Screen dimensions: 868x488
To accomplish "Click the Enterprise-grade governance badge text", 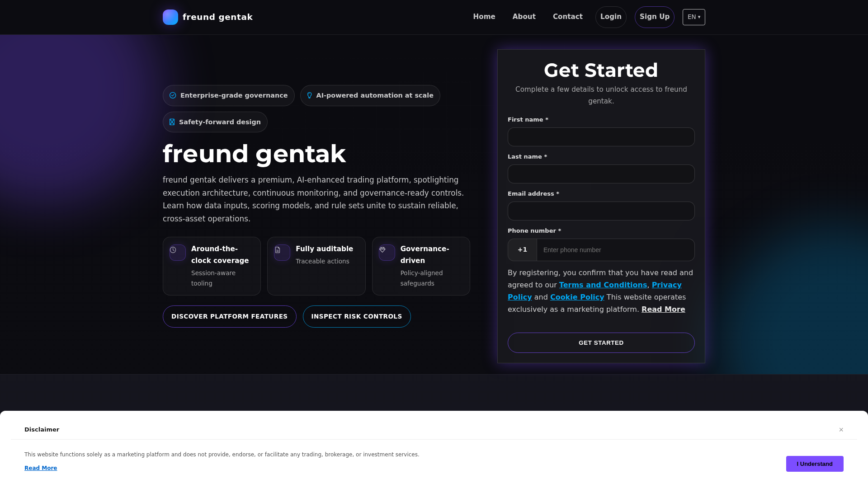I will point(234,95).
